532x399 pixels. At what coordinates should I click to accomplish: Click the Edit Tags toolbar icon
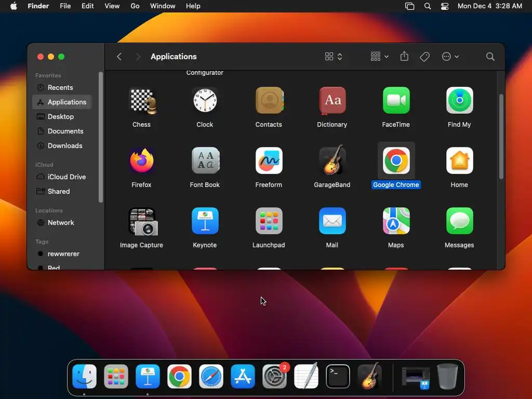[424, 57]
